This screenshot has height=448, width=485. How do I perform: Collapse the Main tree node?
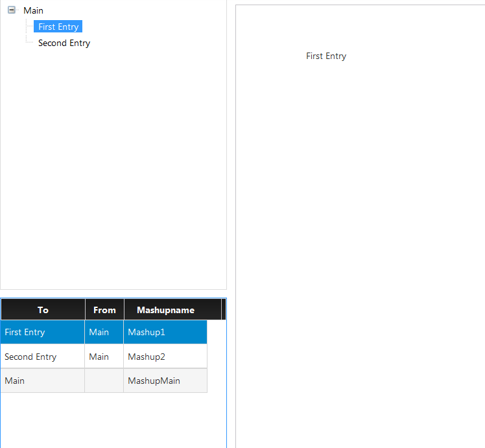(x=12, y=10)
